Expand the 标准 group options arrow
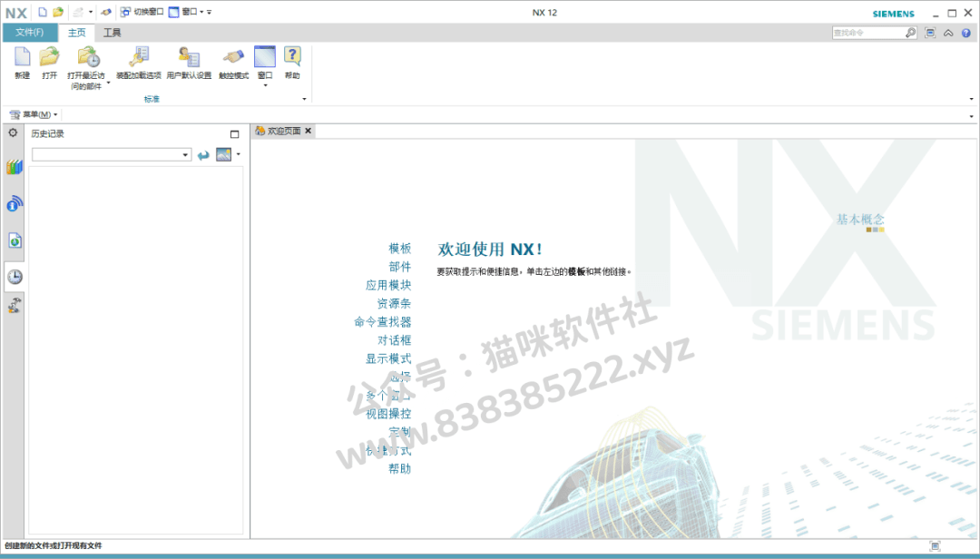Viewport: 980px width, 559px height. pyautogui.click(x=304, y=99)
